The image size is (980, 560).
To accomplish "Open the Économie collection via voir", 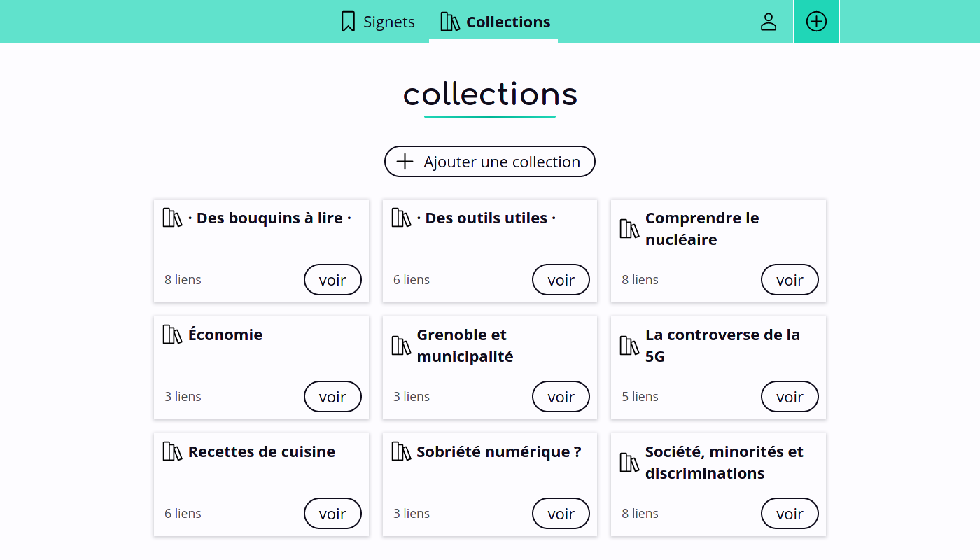I will tap(332, 396).
